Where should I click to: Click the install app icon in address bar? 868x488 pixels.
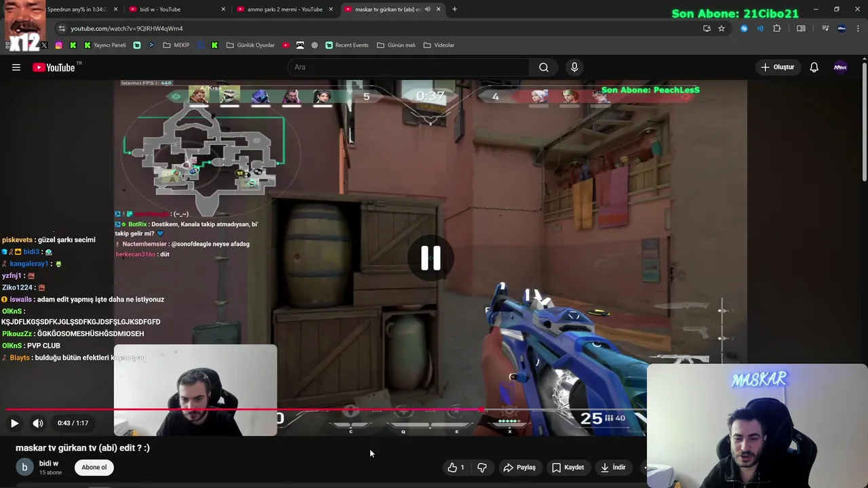(707, 28)
